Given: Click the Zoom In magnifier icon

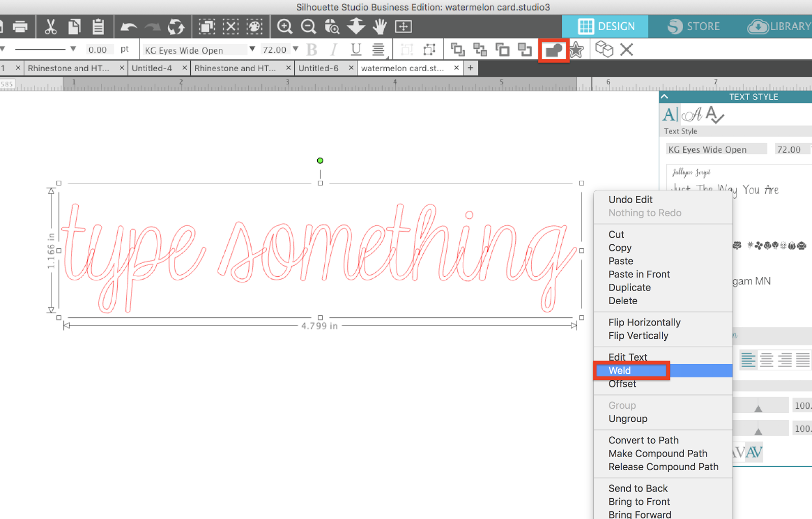Looking at the screenshot, I should click(x=284, y=26).
